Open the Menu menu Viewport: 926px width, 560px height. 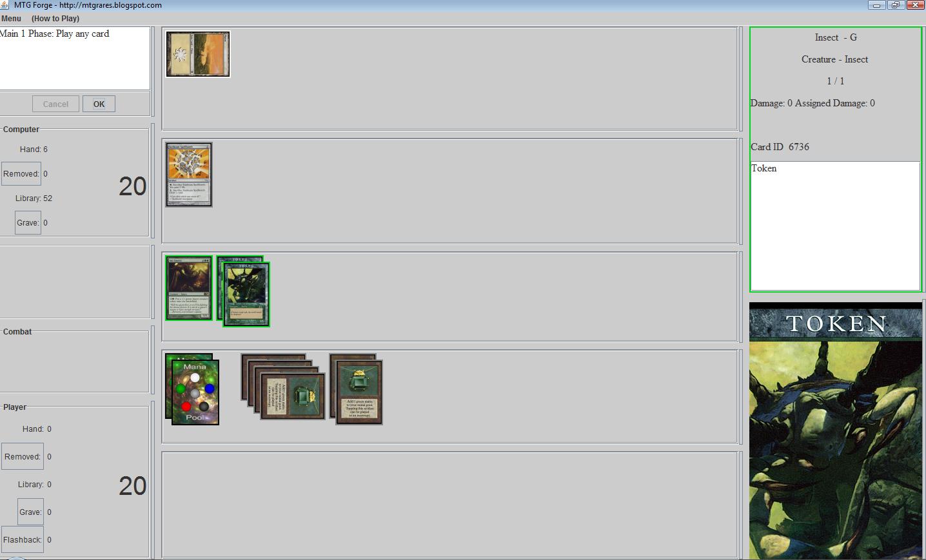coord(12,19)
